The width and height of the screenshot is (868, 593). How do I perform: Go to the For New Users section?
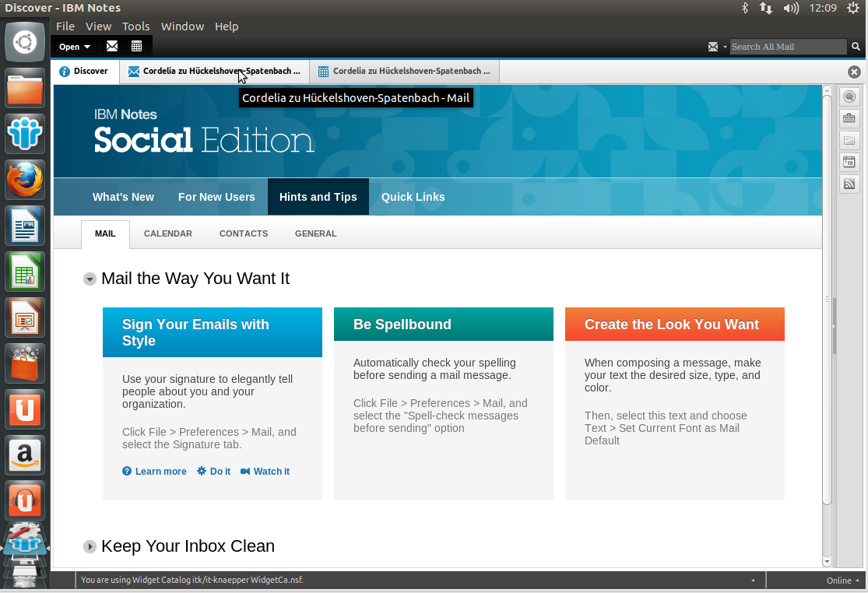216,197
